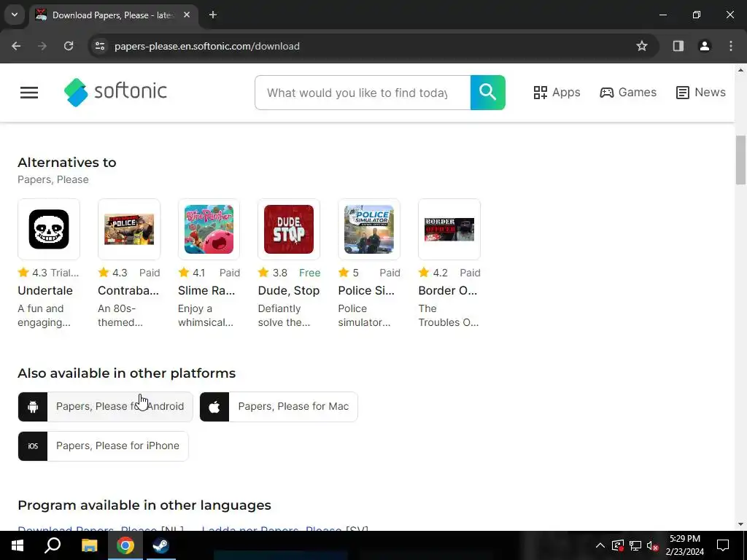Click the Dude, Stop 'Free' label

tap(309, 273)
